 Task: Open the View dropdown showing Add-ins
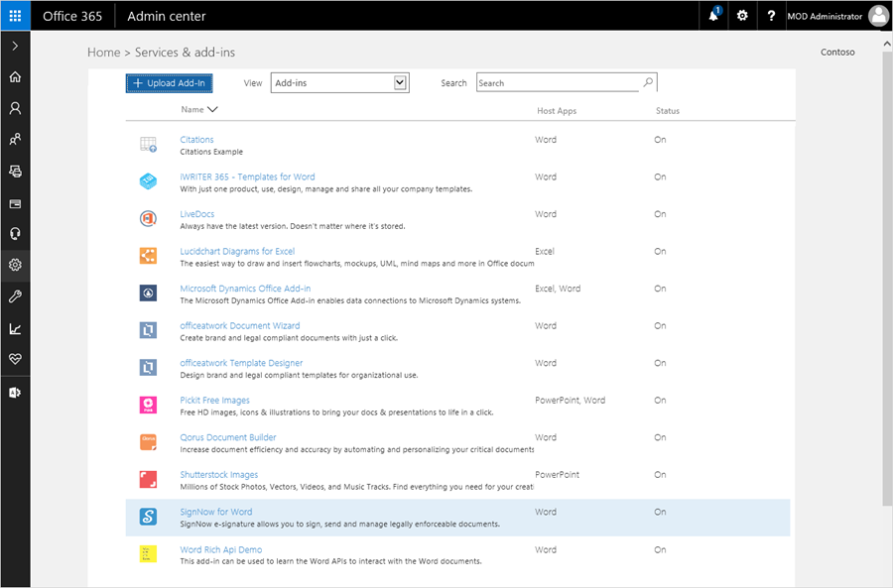(x=339, y=83)
